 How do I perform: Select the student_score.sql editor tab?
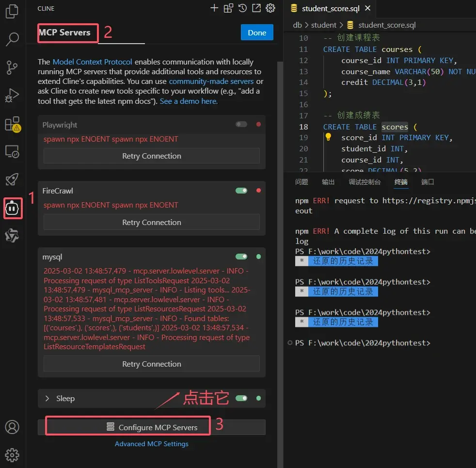(331, 9)
